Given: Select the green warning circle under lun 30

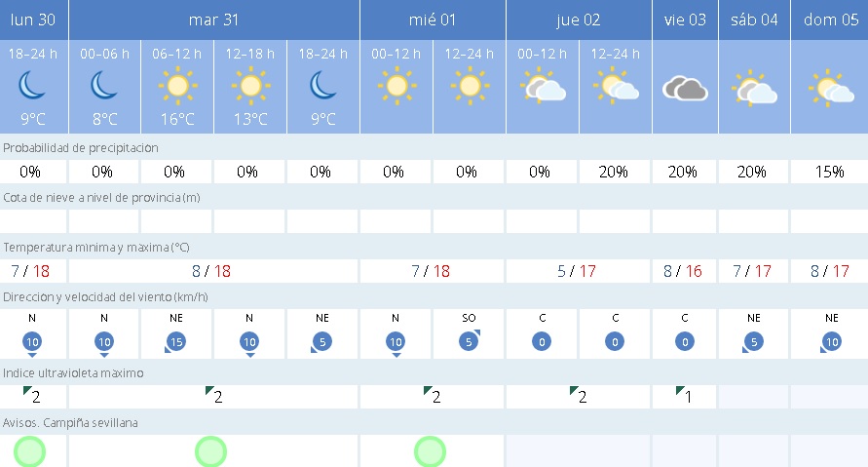Looking at the screenshot, I should coord(31,452).
